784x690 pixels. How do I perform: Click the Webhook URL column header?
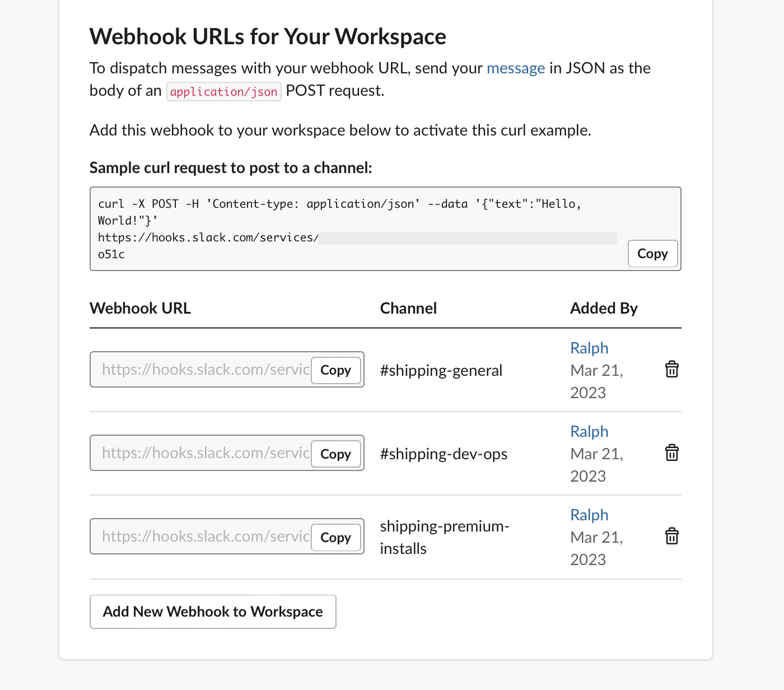coord(140,307)
